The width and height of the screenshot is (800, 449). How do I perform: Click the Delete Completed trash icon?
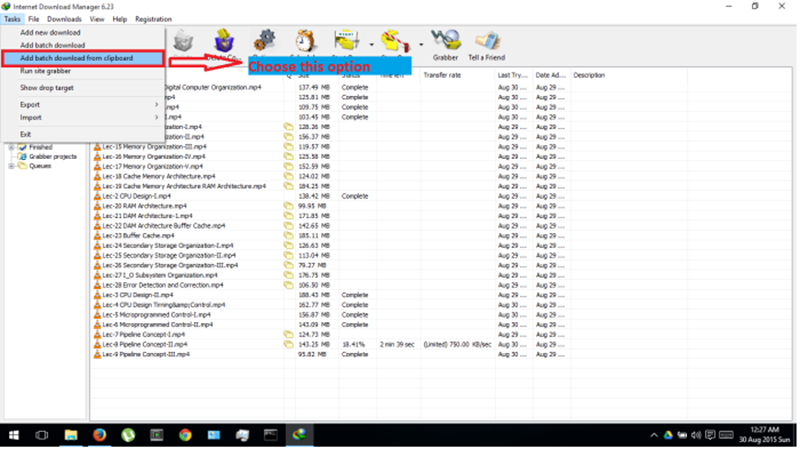pyautogui.click(x=223, y=41)
